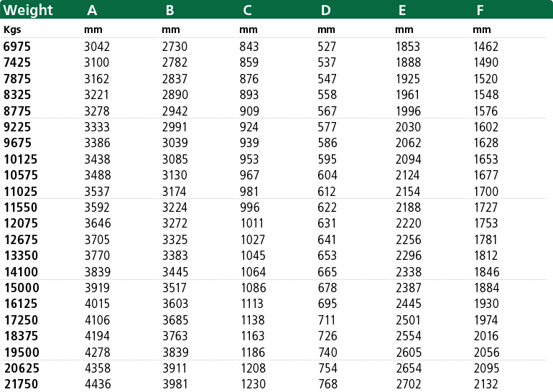Screen dimensions: 553x392
Task: Click the 15000 weight row label
Action: pyautogui.click(x=22, y=288)
